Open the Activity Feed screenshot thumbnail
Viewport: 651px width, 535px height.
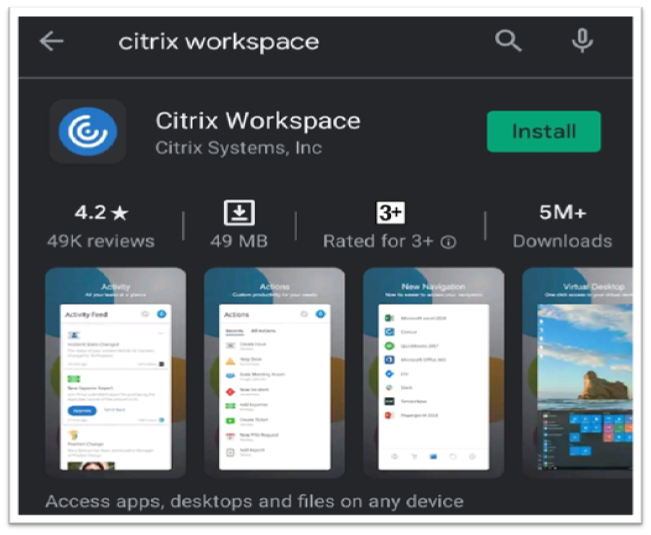tap(116, 373)
